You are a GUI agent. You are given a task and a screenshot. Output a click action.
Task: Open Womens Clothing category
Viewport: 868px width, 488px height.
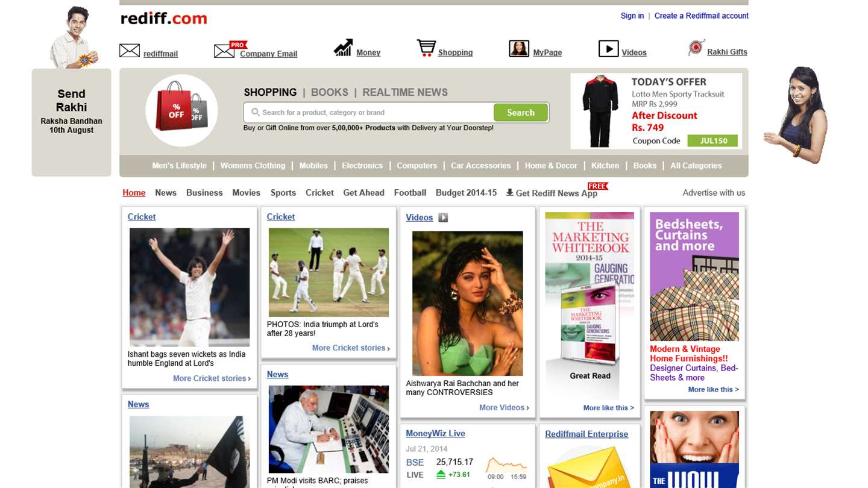click(253, 166)
